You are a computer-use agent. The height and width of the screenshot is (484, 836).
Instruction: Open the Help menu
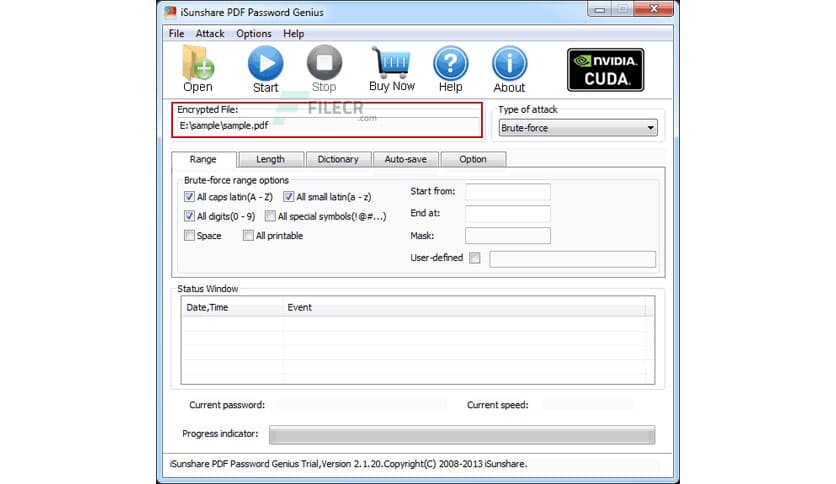[x=293, y=34]
